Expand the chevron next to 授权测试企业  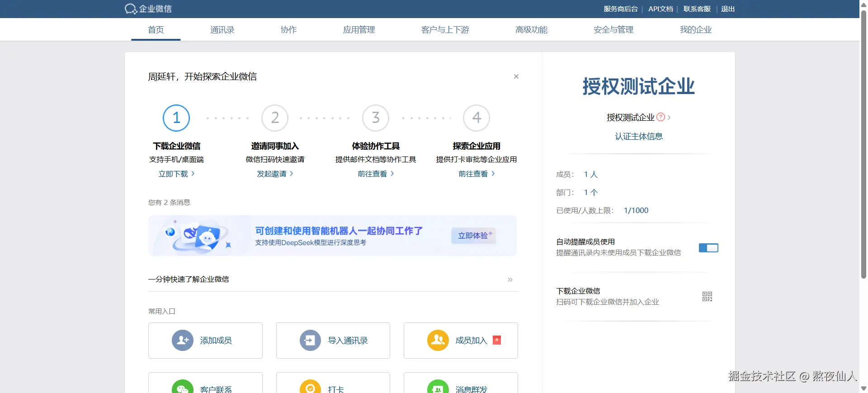pyautogui.click(x=669, y=118)
